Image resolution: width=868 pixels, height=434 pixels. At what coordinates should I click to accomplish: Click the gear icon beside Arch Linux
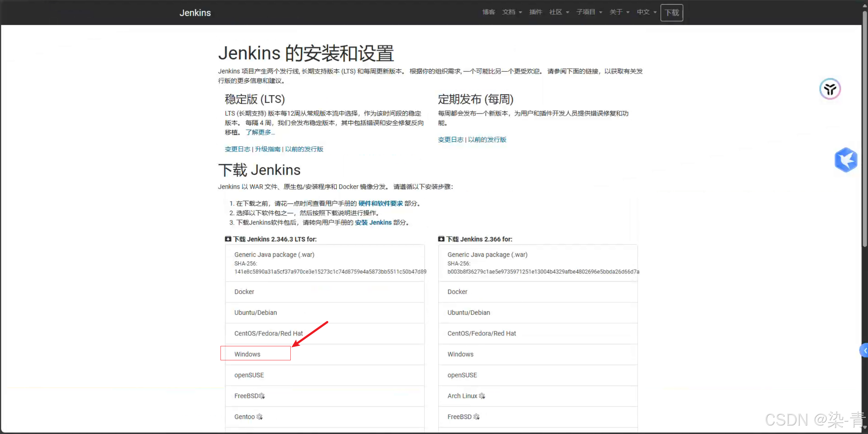482,396
